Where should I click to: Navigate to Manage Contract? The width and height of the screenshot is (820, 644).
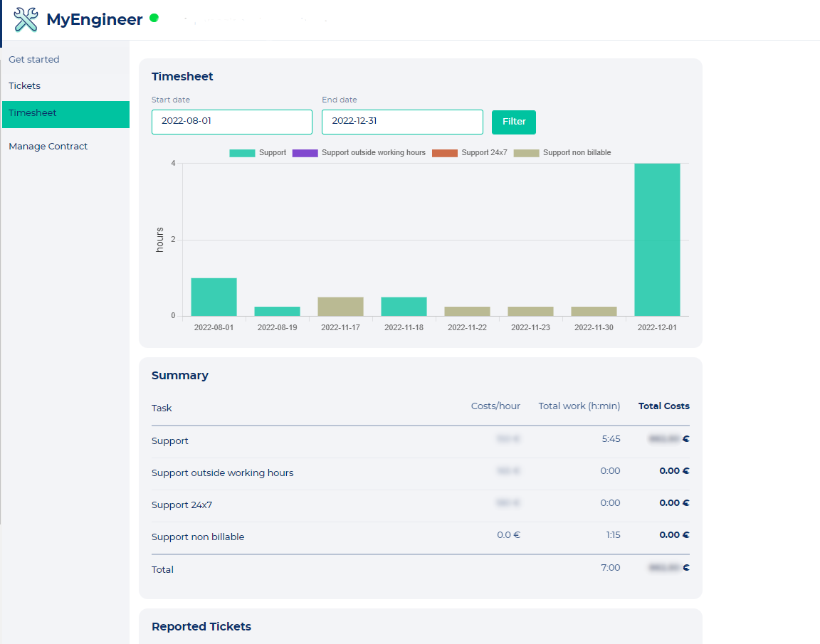click(48, 146)
